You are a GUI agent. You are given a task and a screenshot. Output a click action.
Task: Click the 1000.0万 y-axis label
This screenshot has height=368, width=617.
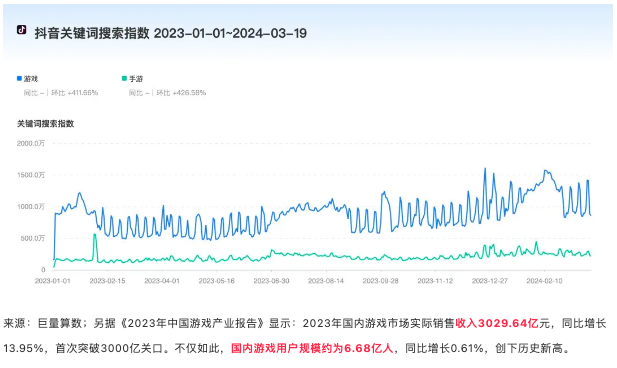31,207
